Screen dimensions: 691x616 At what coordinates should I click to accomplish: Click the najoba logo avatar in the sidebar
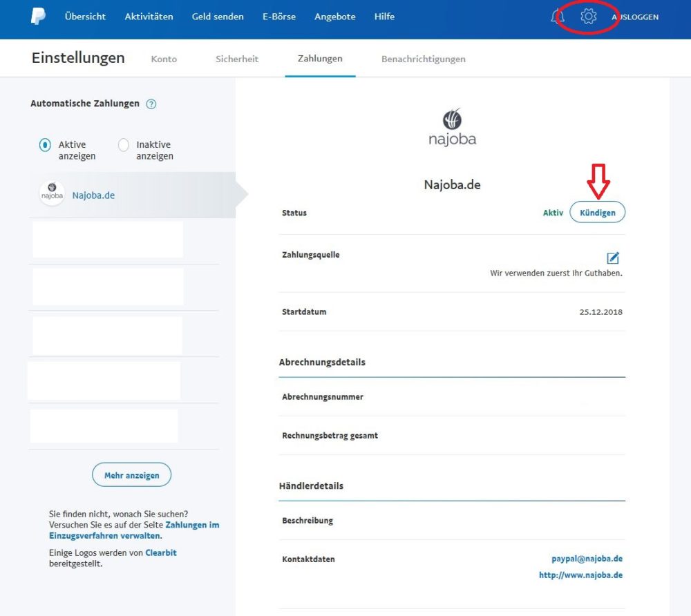pos(51,194)
